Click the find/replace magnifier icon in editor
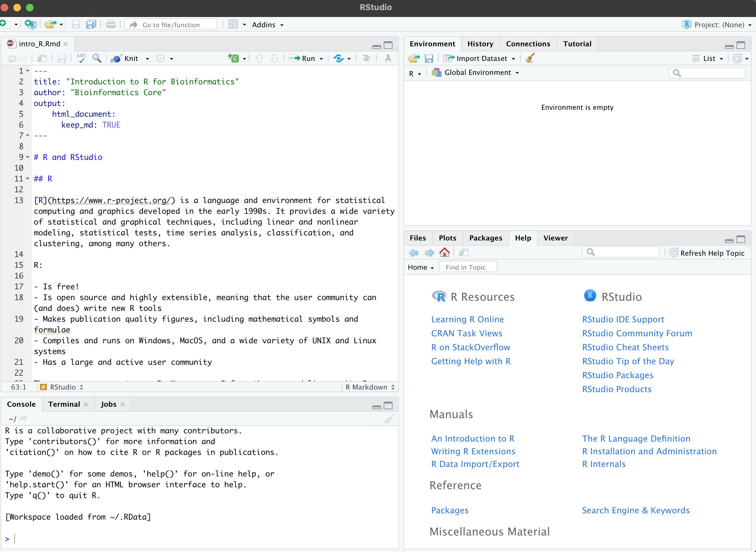 tap(97, 58)
